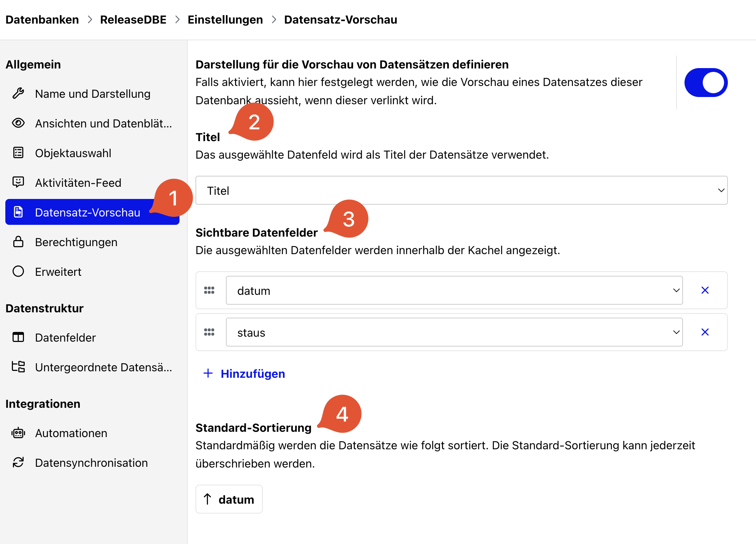Navigate to Einstellungen breadcrumb
Screen dimensions: 756x544
(x=225, y=19)
